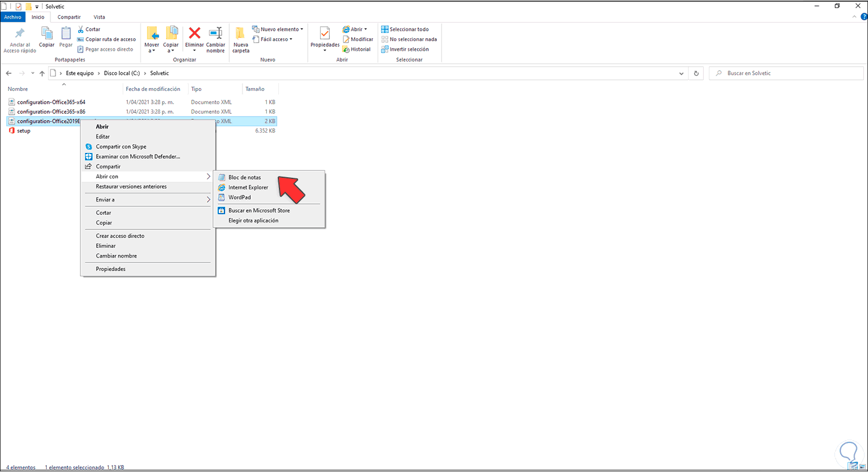
Task: Expand the address bar history dropdown
Action: point(682,74)
